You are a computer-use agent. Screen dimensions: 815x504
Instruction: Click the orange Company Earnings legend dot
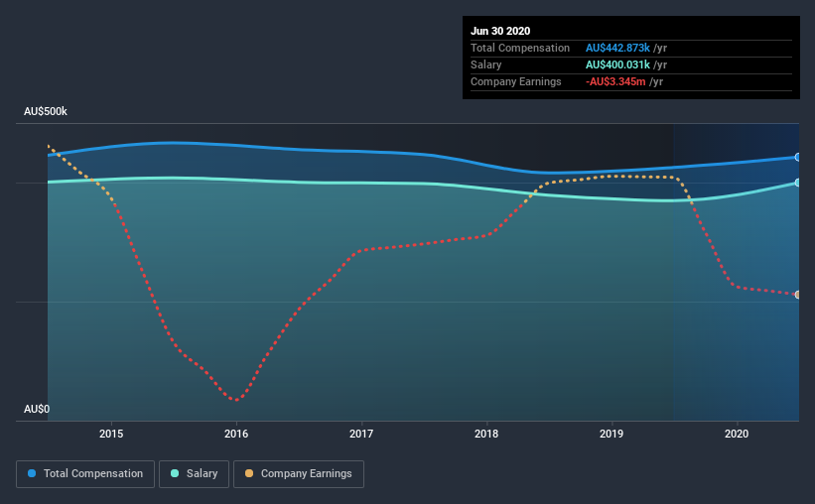[x=249, y=473]
